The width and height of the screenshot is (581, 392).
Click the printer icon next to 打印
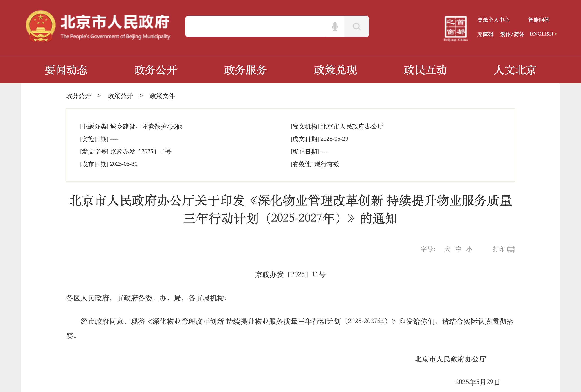[511, 249]
